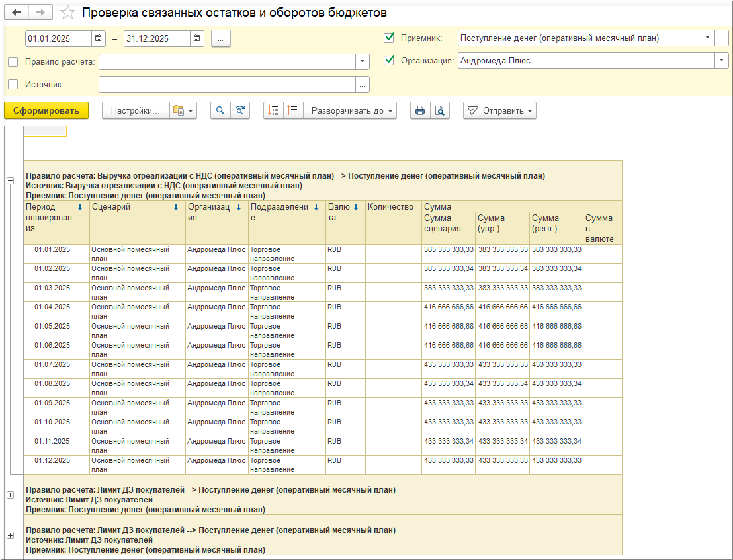Screen dimensions: 733x560
Task: Open calendar for start date 01.01.2025
Action: (x=99, y=38)
